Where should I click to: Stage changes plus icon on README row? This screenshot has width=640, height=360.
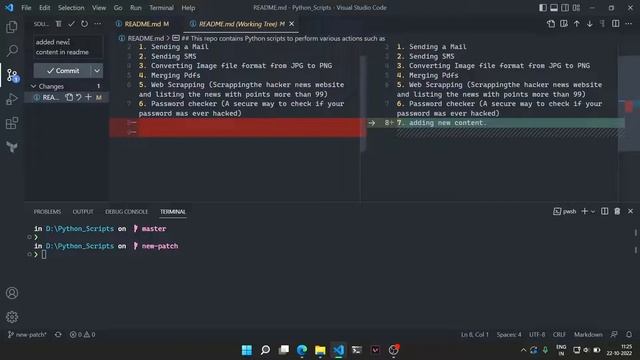pos(88,98)
